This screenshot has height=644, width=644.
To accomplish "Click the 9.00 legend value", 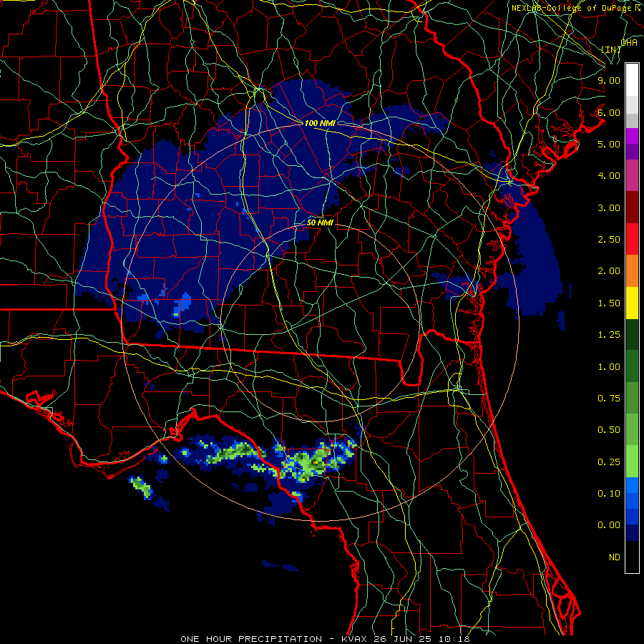I will point(609,80).
